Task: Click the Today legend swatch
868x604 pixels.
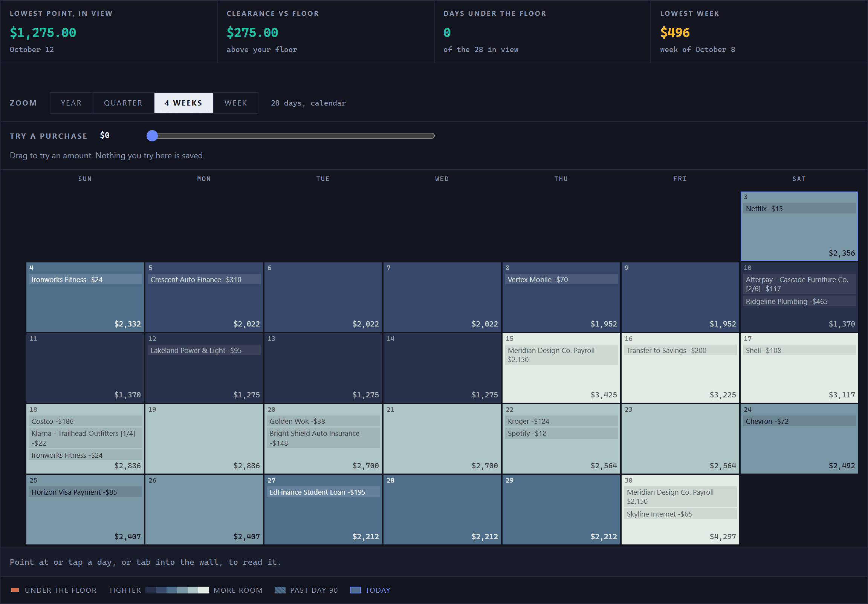Action: point(355,590)
